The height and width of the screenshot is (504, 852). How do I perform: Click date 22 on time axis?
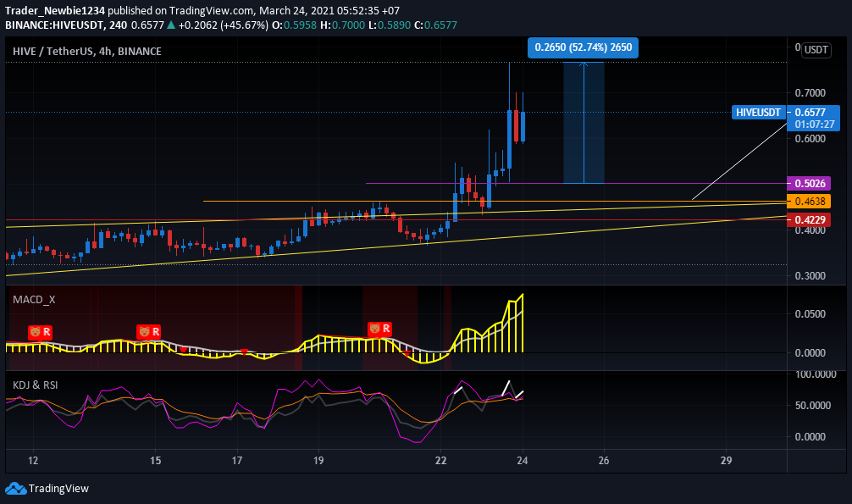(x=440, y=461)
